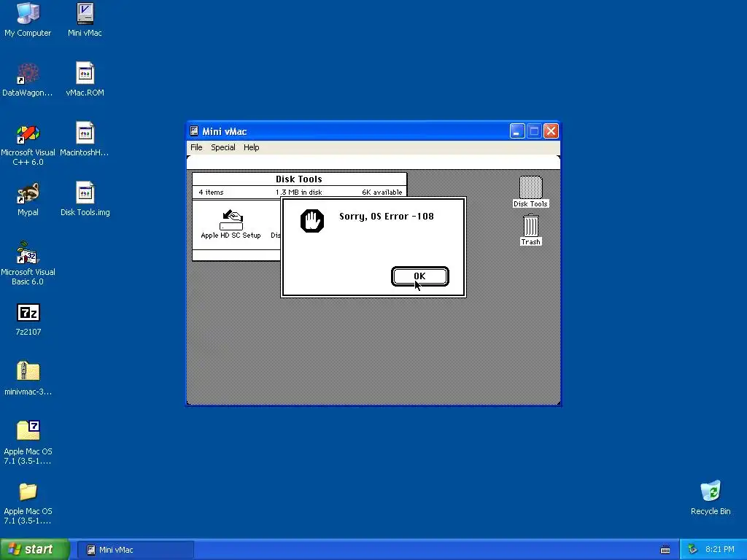This screenshot has width=747, height=560.
Task: Select the Disk Tools floppy icon
Action: 530,192
